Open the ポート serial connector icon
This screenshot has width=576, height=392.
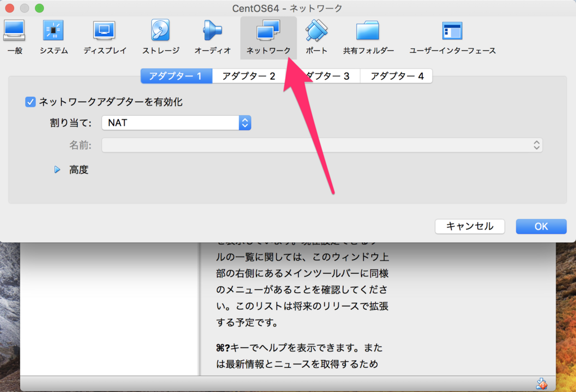point(316,30)
